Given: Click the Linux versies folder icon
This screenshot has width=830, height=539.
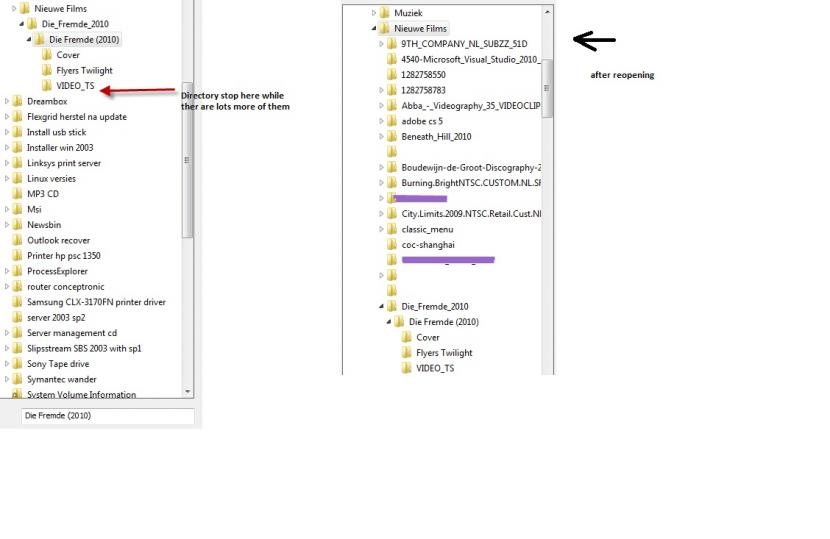Looking at the screenshot, I should (17, 178).
